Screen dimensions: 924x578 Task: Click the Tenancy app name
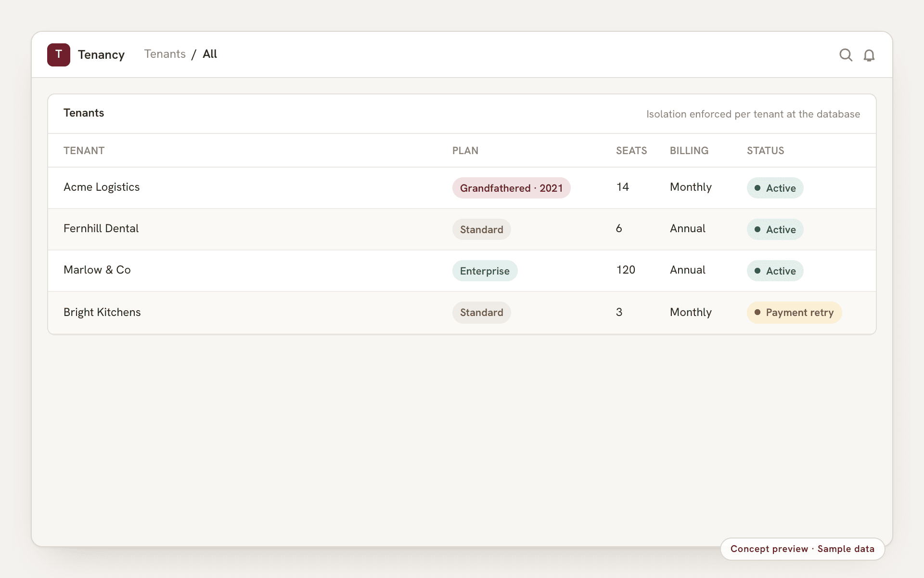click(101, 55)
